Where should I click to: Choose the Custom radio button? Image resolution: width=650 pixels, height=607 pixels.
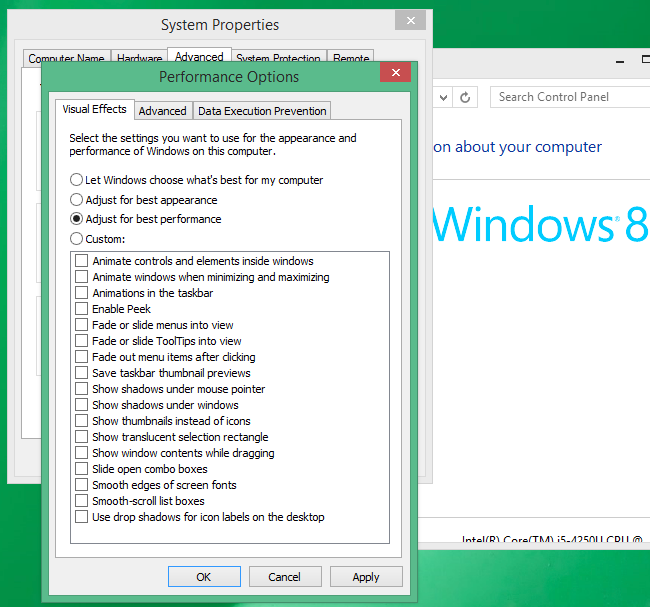(x=77, y=239)
